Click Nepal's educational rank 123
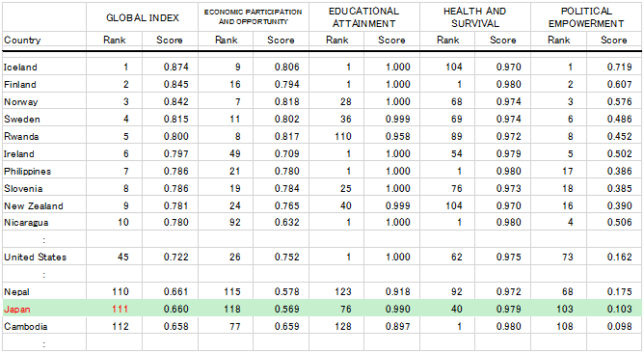Viewport: 644px width, 353px height. pos(342,292)
